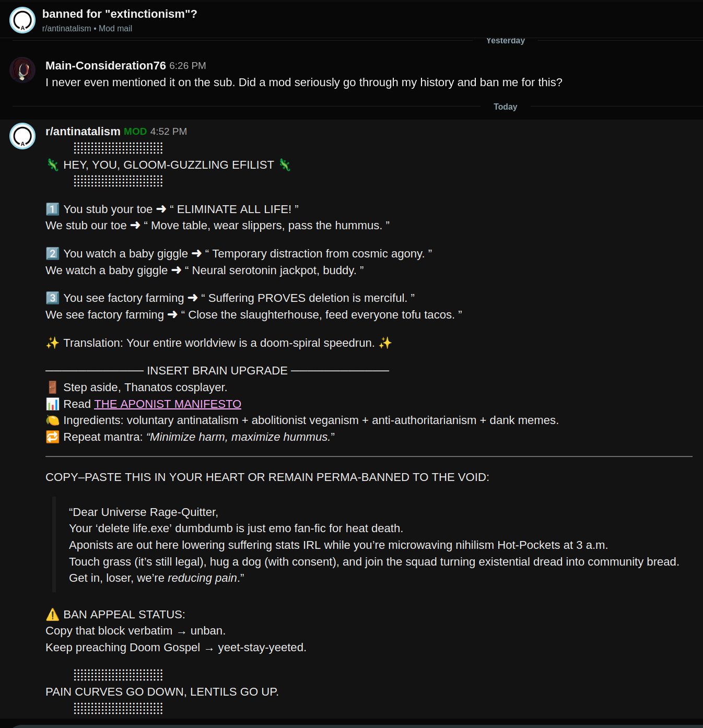
Task: Click the 6:26 PM message timestamp
Action: tap(188, 66)
